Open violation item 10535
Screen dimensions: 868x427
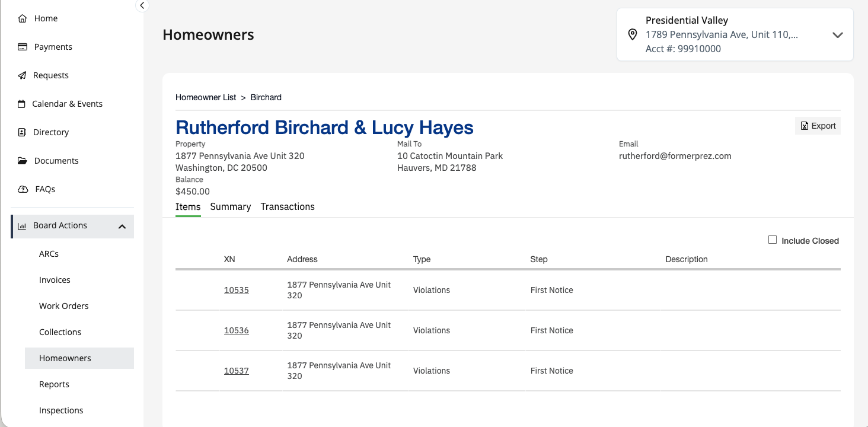pos(237,290)
